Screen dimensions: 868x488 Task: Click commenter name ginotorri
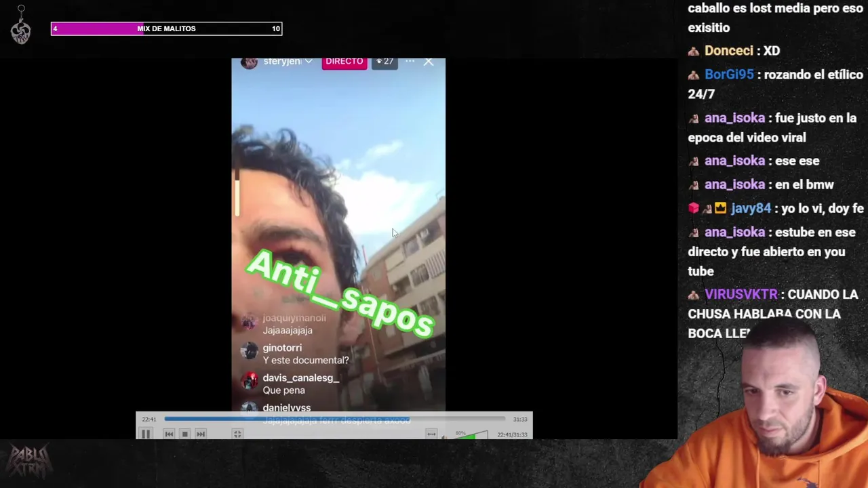(282, 348)
